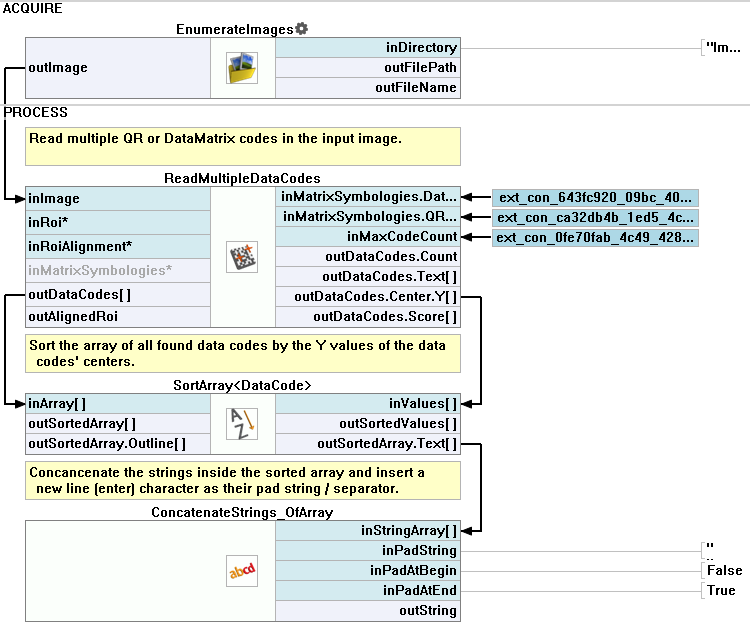750x627 pixels.
Task: Click the inMaxCodeCount port
Action: pyautogui.click(x=367, y=237)
